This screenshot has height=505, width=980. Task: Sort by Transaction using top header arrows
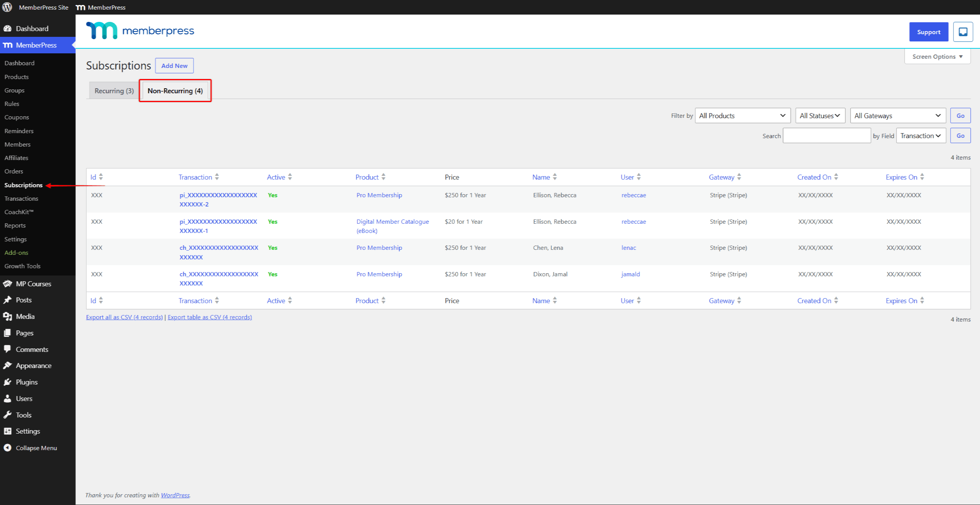click(x=217, y=177)
